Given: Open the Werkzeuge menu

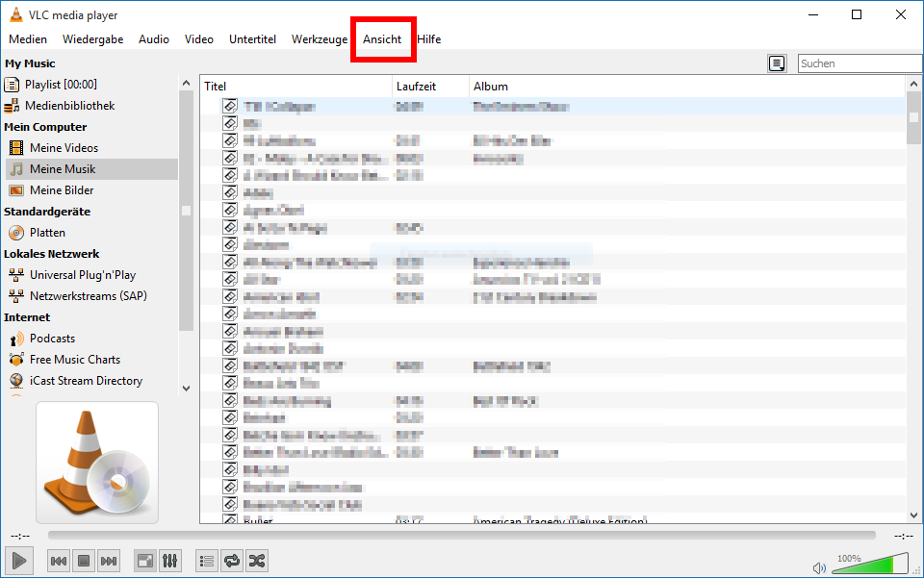Looking at the screenshot, I should [x=320, y=39].
